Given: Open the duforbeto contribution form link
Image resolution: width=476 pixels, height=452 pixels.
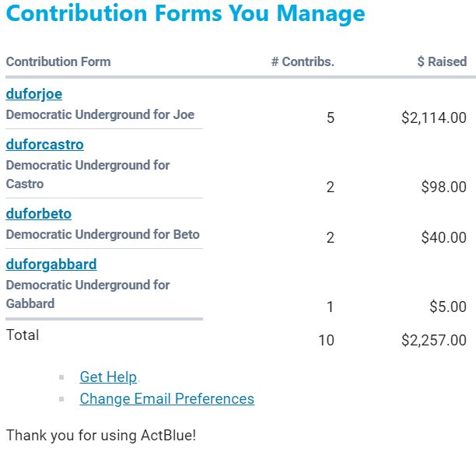Looking at the screenshot, I should tap(39, 214).
